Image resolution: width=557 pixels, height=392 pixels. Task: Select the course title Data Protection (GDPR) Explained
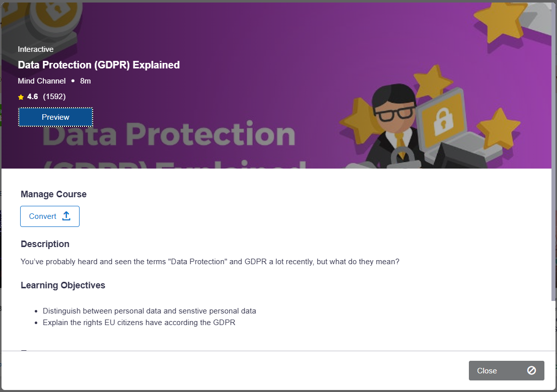(x=99, y=65)
